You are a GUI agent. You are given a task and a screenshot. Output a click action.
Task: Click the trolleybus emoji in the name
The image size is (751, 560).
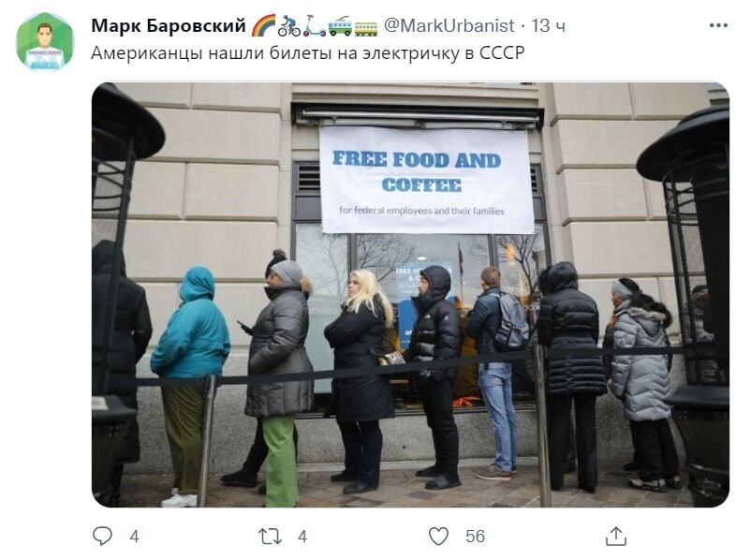[x=340, y=25]
